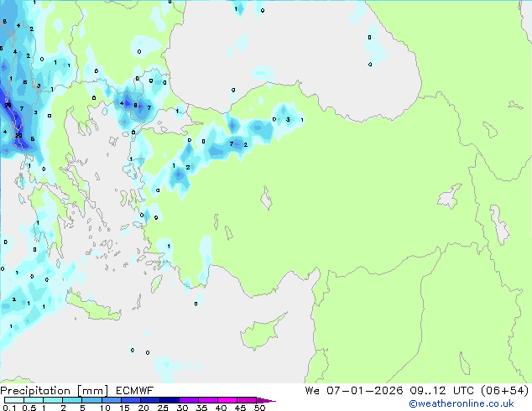Click the legend value label "25"
Image resolution: width=532 pixels, height=411 pixels.
(163, 408)
